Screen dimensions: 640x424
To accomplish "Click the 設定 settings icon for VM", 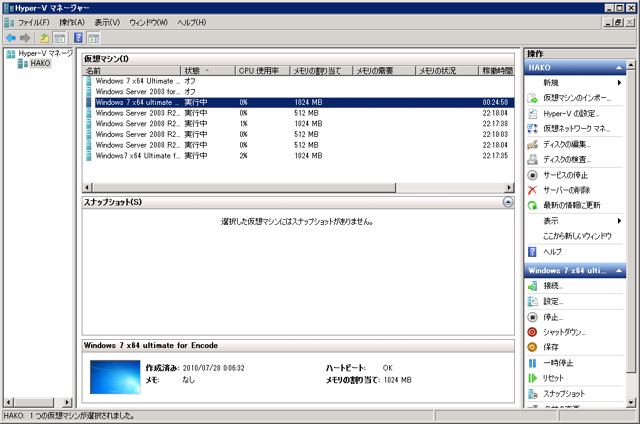I will 532,302.
